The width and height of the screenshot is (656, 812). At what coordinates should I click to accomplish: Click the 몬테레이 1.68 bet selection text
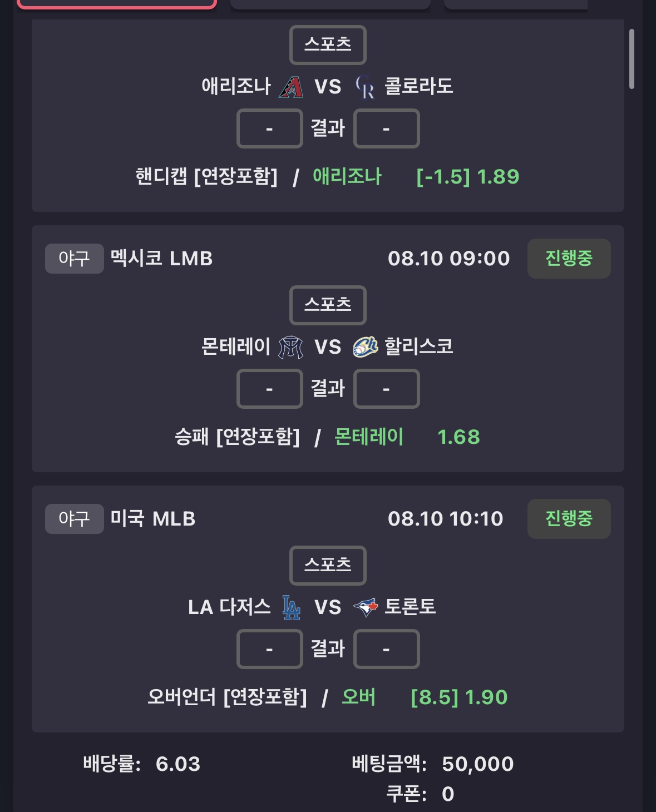point(407,437)
